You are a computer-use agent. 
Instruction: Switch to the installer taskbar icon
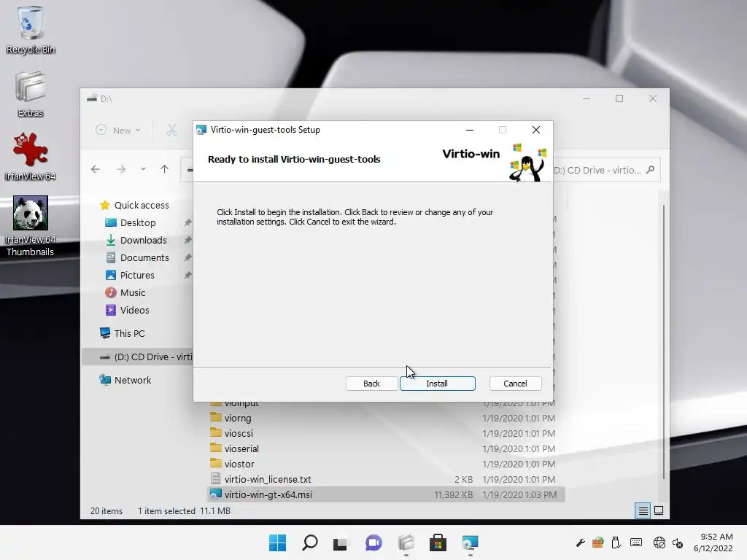point(470,542)
